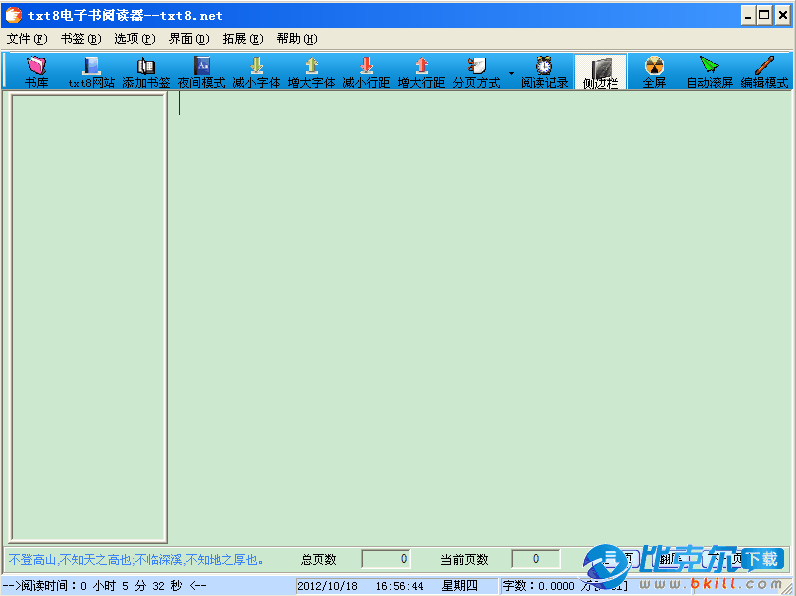Screen dimensions: 796x596
Task: Expand the dropdown arrow beside 分页方式
Action: [x=511, y=72]
